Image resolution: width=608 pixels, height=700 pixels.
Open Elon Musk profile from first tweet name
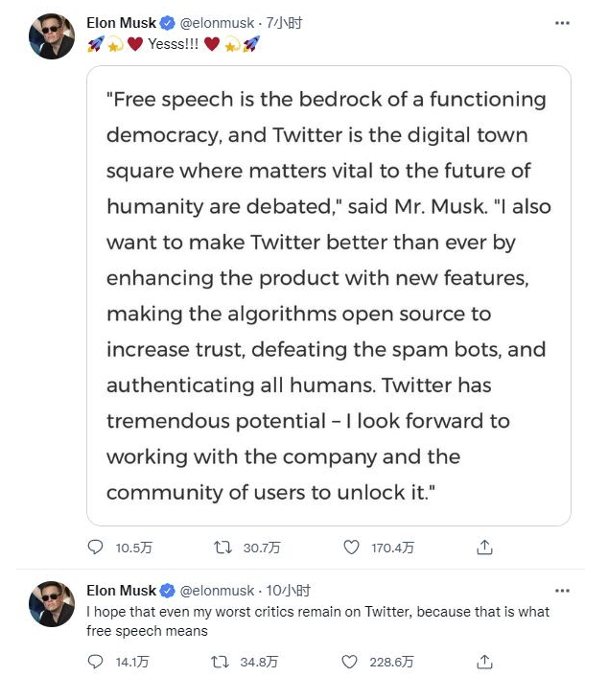point(121,23)
